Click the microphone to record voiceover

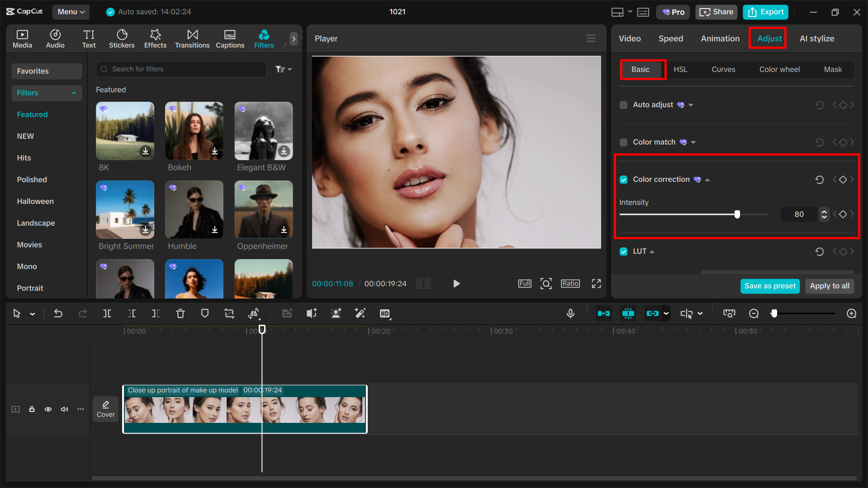pyautogui.click(x=570, y=313)
